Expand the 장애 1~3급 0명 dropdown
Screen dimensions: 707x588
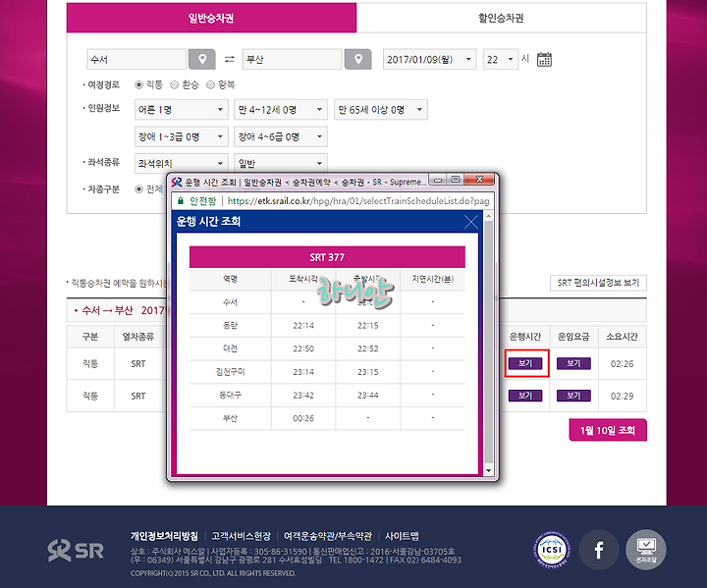(x=182, y=136)
